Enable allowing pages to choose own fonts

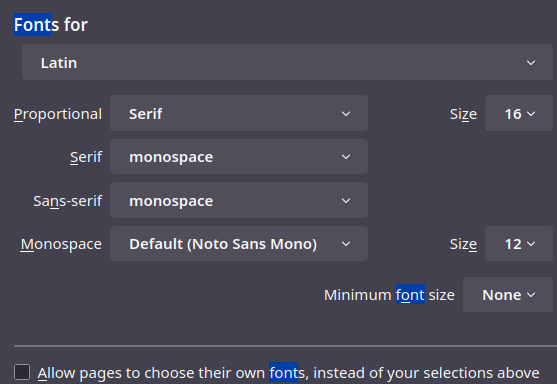coord(22,372)
